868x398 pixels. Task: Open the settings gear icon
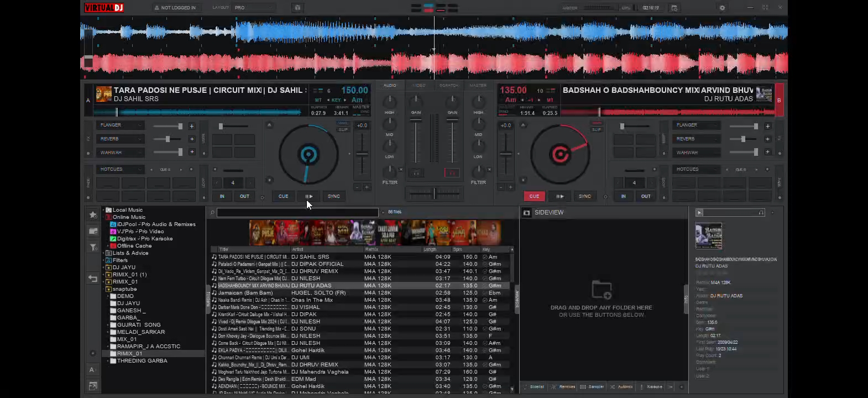pyautogui.click(x=722, y=8)
